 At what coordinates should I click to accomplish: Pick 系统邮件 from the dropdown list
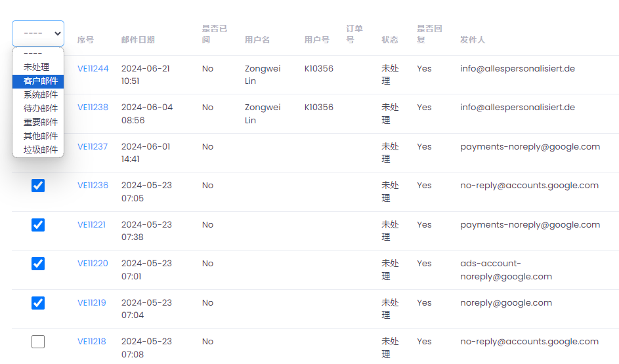[x=38, y=94]
